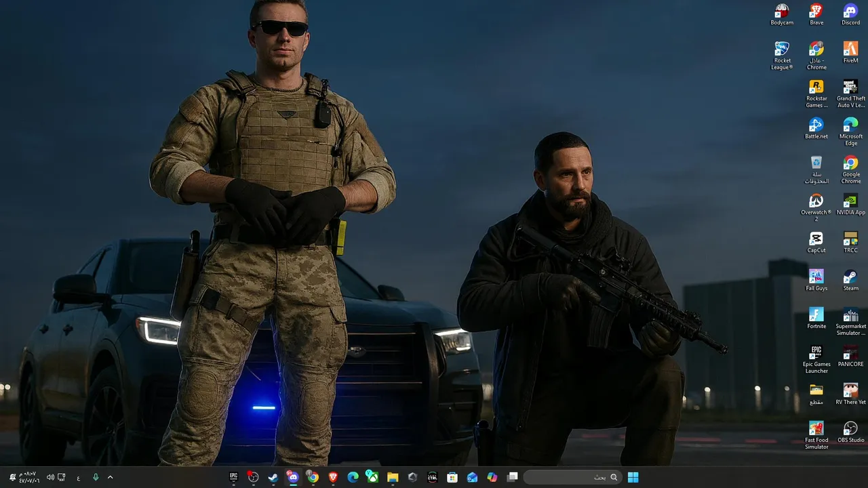868x488 pixels.
Task: Open NVIDIA App desktop shortcut
Action: click(x=850, y=205)
